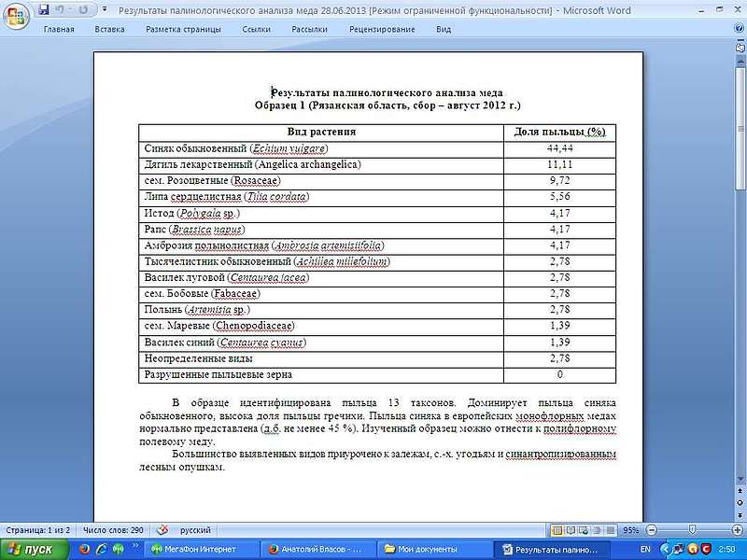
Task: Click the Число слов word count indicator
Action: pyautogui.click(x=113, y=530)
